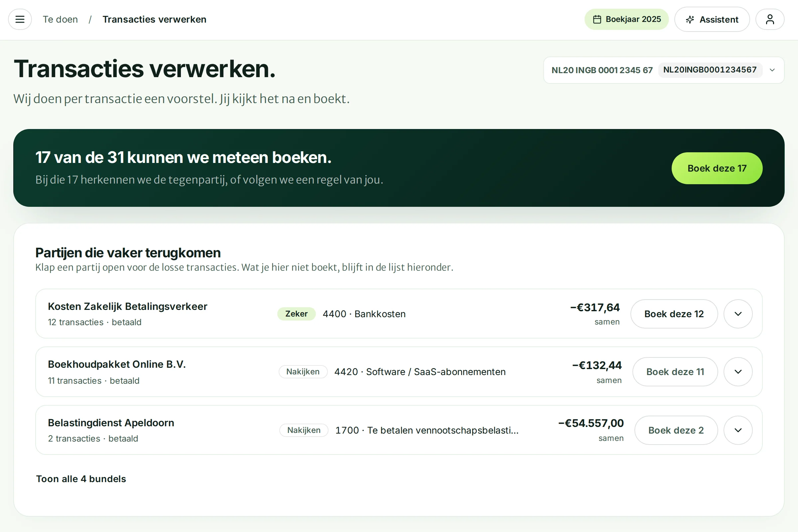Viewport: 798px width, 532px height.
Task: Click Boek deze 2 button
Action: [676, 430]
